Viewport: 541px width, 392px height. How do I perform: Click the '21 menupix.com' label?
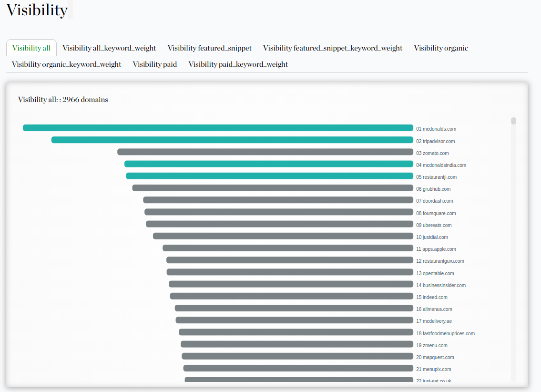(433, 369)
